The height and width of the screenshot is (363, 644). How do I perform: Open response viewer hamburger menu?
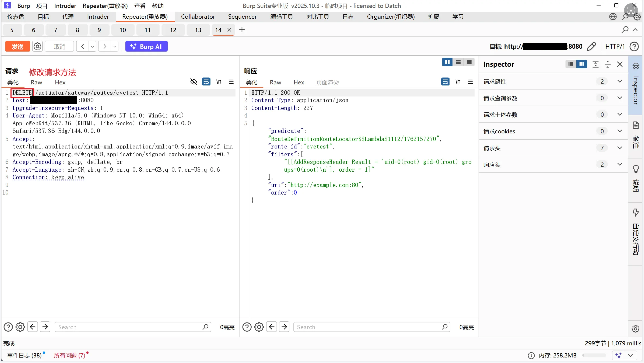(x=470, y=82)
